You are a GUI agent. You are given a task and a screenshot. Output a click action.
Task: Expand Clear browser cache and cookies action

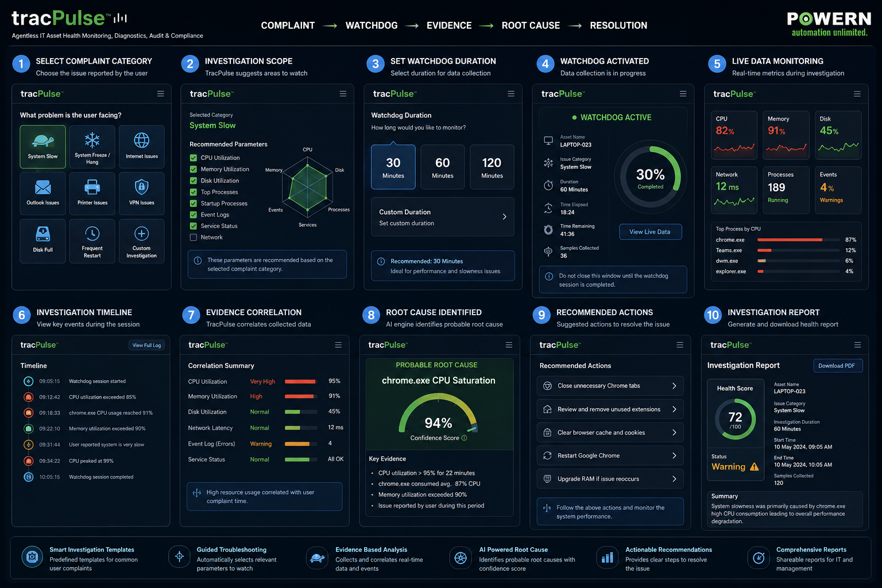[610, 432]
